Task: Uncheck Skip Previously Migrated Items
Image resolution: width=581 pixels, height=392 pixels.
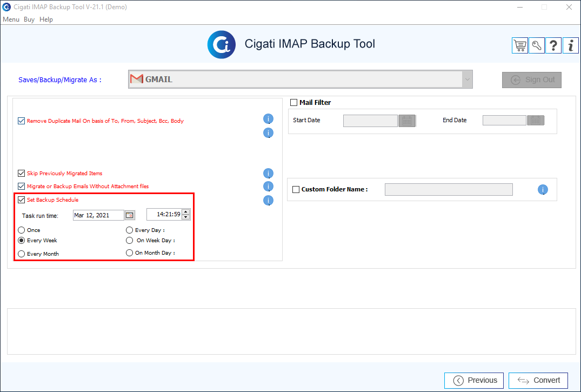Action: click(x=22, y=173)
